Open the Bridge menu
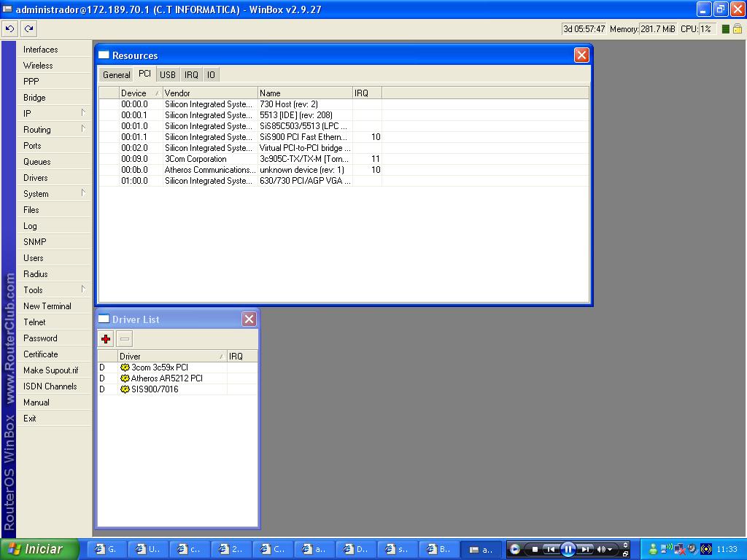The height and width of the screenshot is (560, 747). click(54, 98)
